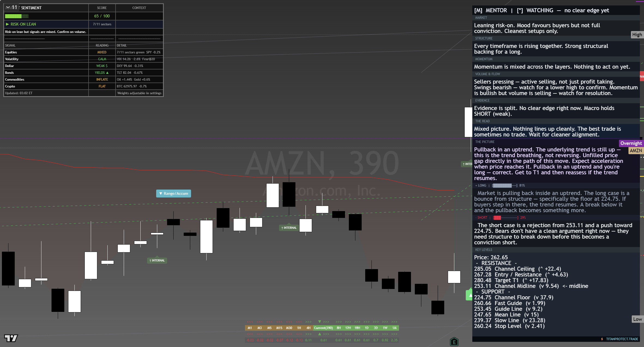Click the Price: 262.65 line
The image size is (644, 347).
491,257
